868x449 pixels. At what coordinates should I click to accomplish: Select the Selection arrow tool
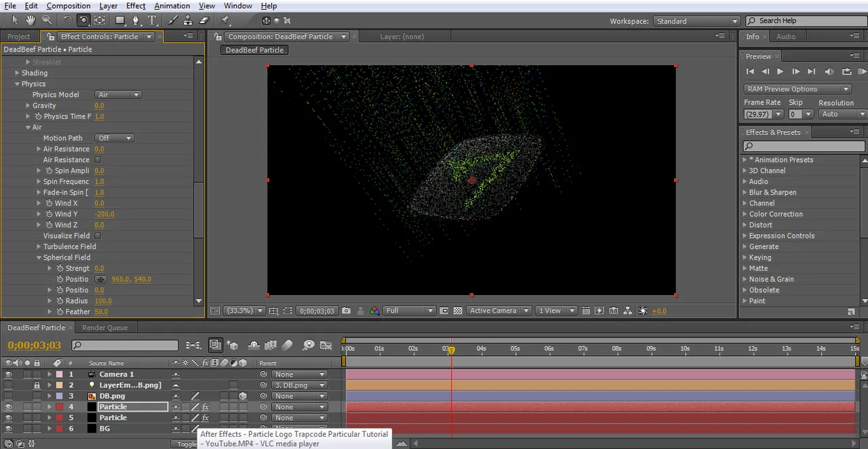tap(15, 20)
